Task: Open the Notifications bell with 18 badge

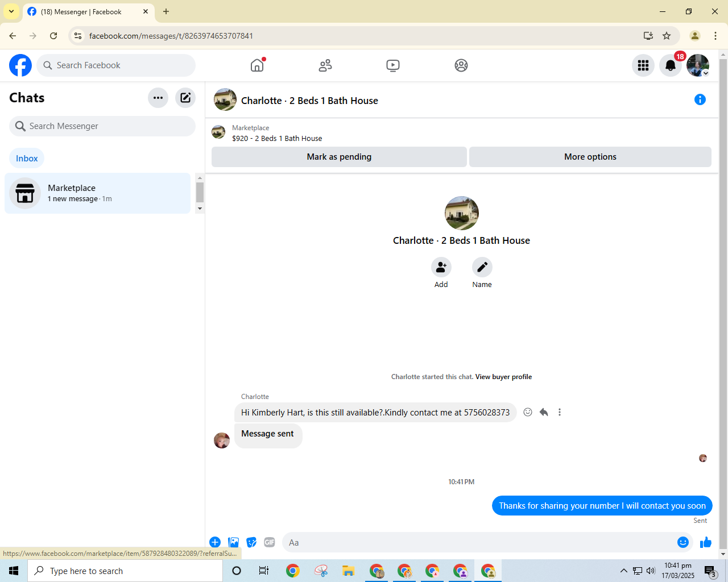Action: pyautogui.click(x=671, y=65)
